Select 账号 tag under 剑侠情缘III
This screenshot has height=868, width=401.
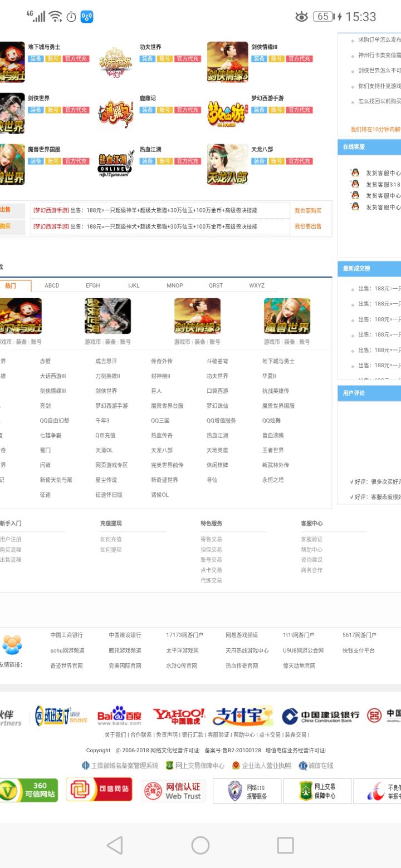(x=276, y=58)
